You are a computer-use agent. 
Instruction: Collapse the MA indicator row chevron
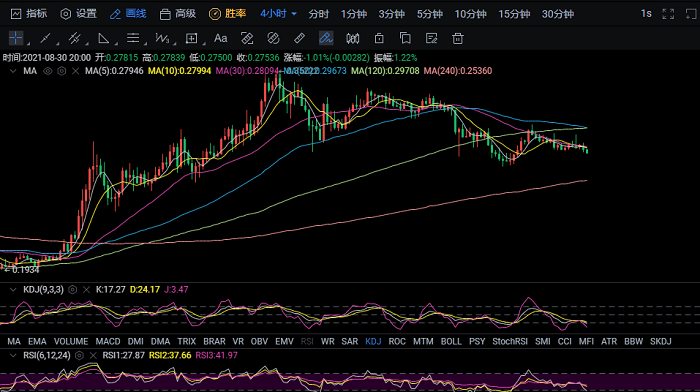pos(13,71)
